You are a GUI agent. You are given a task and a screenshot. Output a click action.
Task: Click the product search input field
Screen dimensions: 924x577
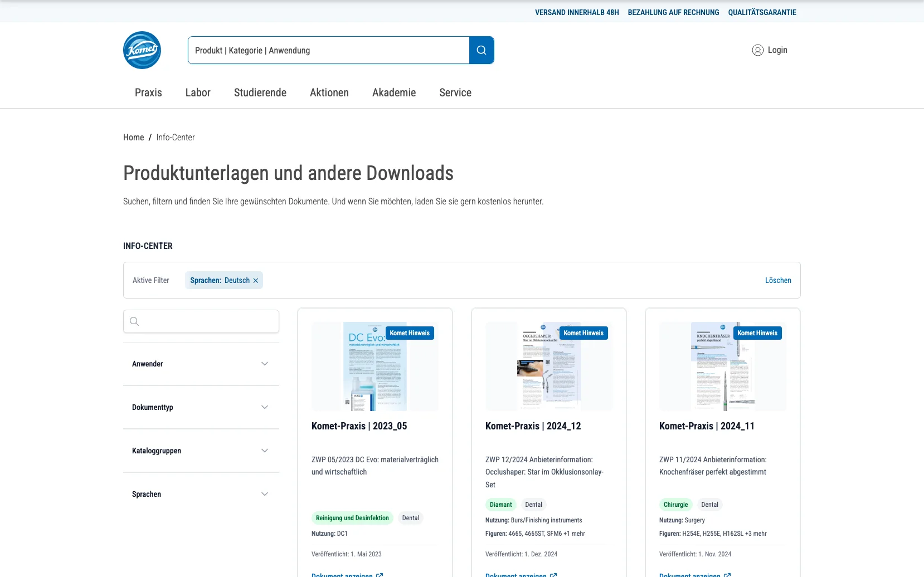click(x=329, y=50)
